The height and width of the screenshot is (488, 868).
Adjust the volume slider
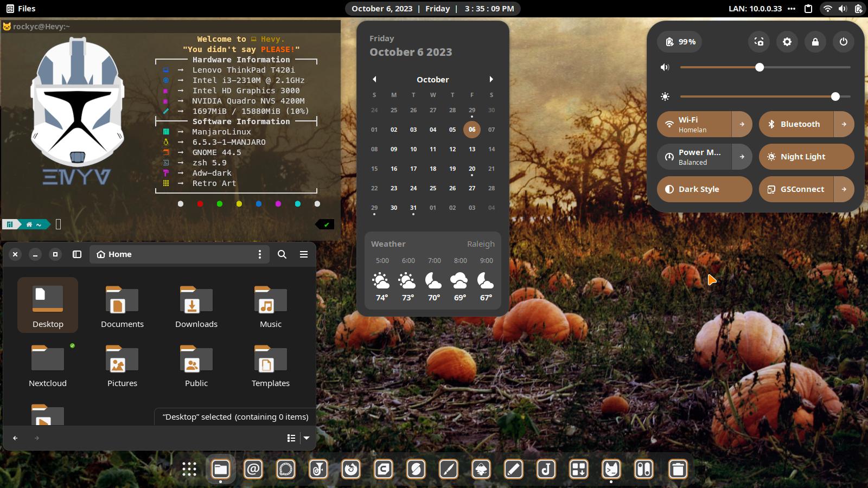point(765,67)
